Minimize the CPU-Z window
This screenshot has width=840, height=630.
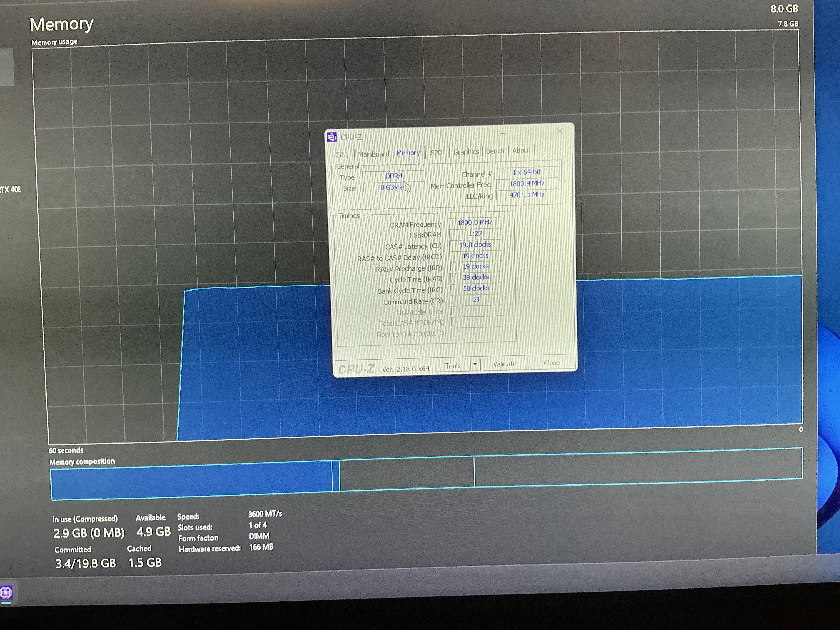[503, 133]
